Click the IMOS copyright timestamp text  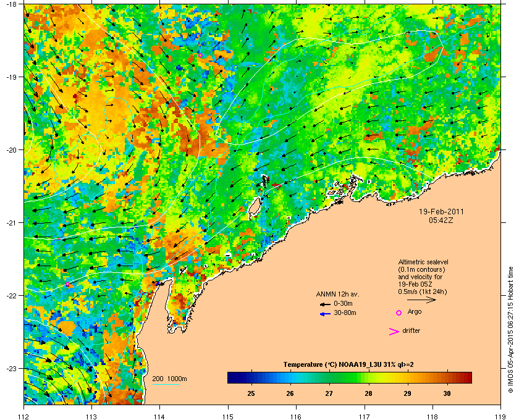tap(510, 329)
